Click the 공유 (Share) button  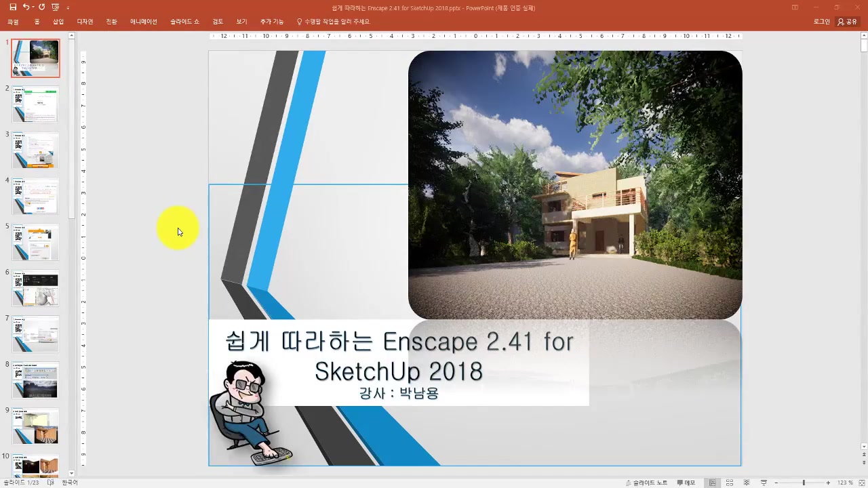tap(849, 21)
